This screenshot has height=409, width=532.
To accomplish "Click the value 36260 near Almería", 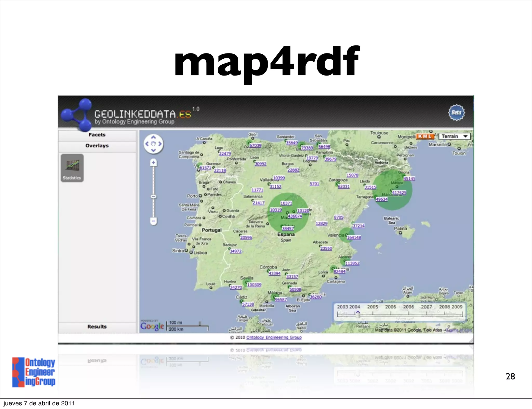I will point(316,297).
